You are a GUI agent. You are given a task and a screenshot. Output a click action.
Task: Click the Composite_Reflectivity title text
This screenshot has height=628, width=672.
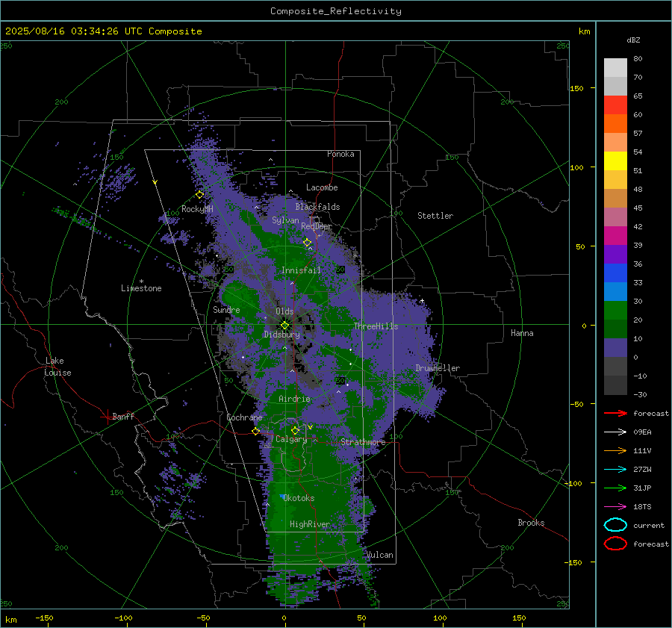[335, 11]
